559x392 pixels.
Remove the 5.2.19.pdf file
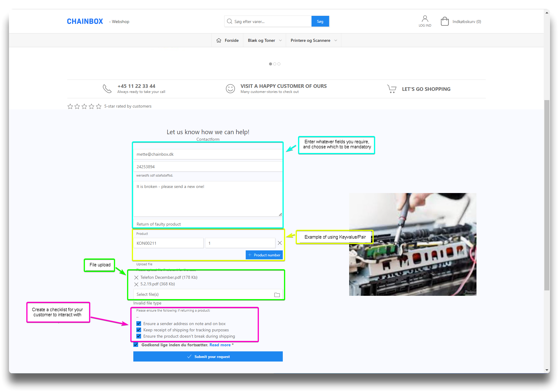pyautogui.click(x=136, y=284)
